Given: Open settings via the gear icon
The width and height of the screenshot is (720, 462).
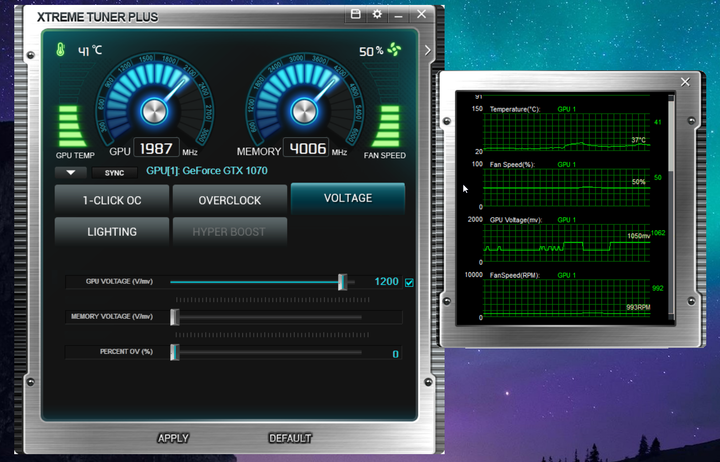Looking at the screenshot, I should pos(377,14).
